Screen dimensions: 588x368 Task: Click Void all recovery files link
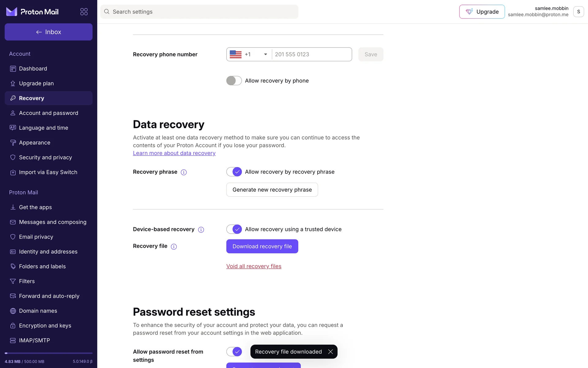click(x=254, y=266)
